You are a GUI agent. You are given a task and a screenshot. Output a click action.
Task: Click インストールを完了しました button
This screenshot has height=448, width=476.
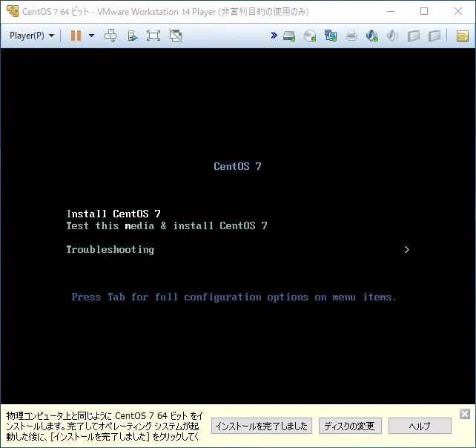point(262,426)
